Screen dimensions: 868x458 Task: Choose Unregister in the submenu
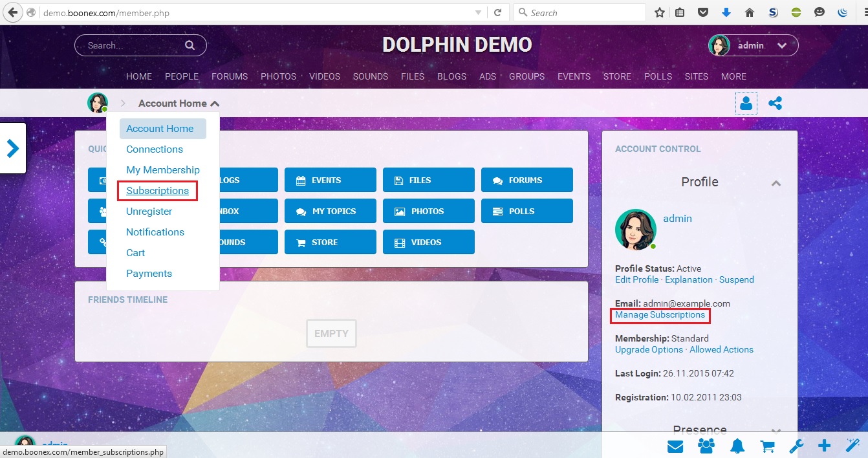point(149,212)
